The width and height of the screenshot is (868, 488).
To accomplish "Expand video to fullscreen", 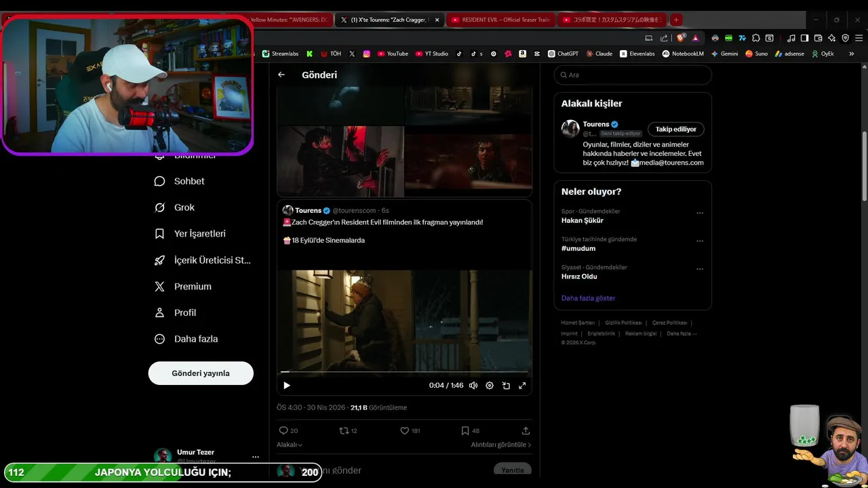I will click(522, 385).
